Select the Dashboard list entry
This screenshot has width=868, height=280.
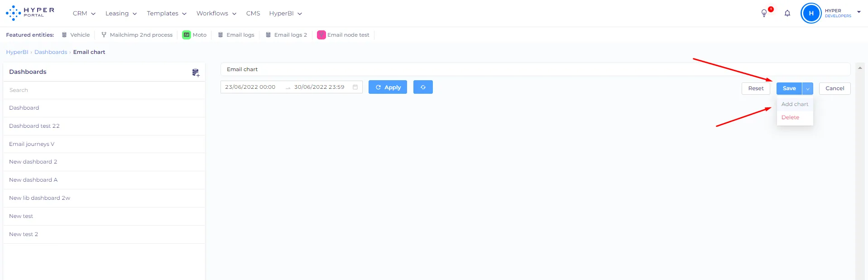[x=104, y=108]
